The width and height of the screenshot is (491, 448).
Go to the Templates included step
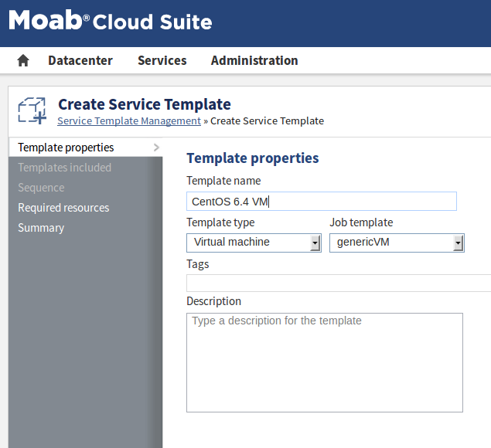64,168
